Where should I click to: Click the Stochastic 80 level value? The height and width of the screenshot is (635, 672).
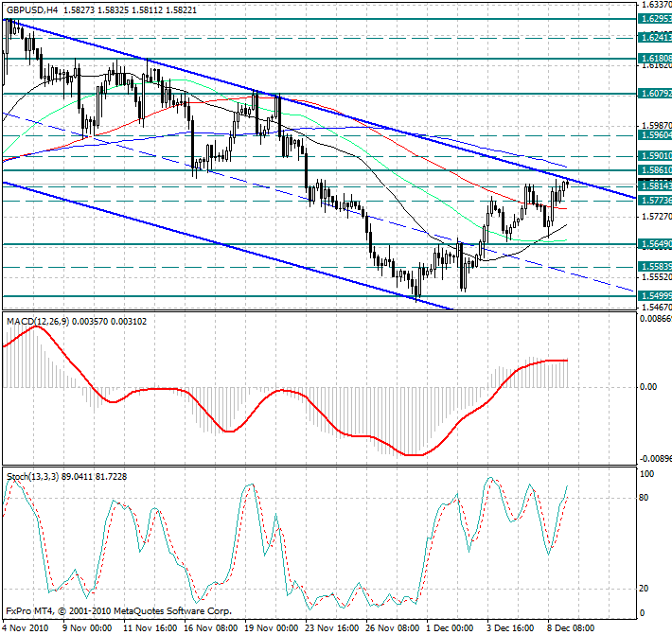(644, 498)
